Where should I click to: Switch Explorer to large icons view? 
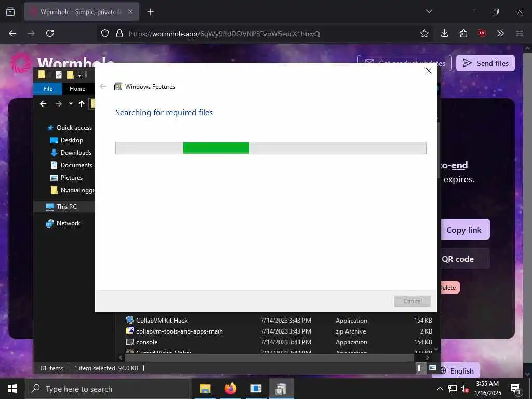[433, 368]
